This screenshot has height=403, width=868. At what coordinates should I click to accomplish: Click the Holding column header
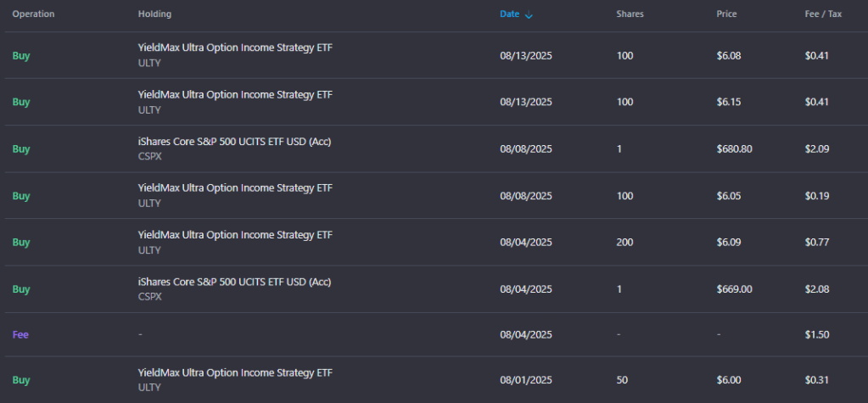point(155,14)
